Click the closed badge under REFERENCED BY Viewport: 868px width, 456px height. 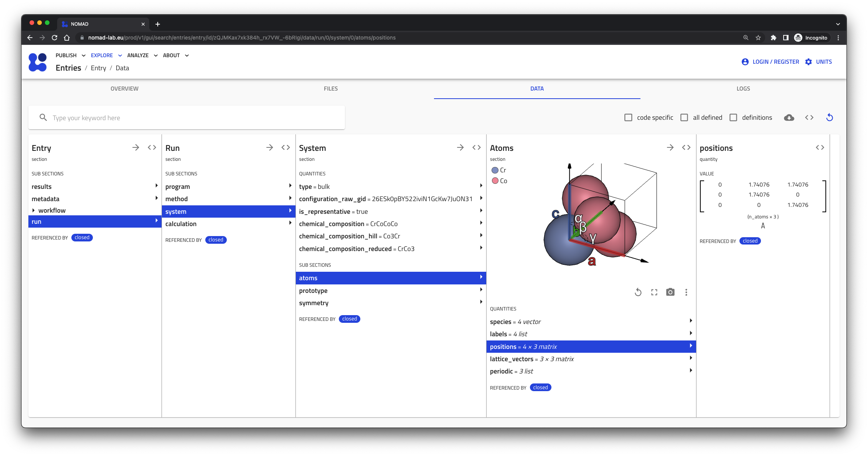(82, 237)
